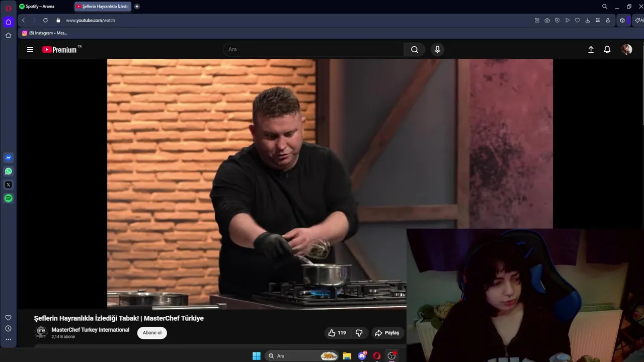Open Opera easy setup sliders icon
644x362 pixels.
(x=597, y=20)
